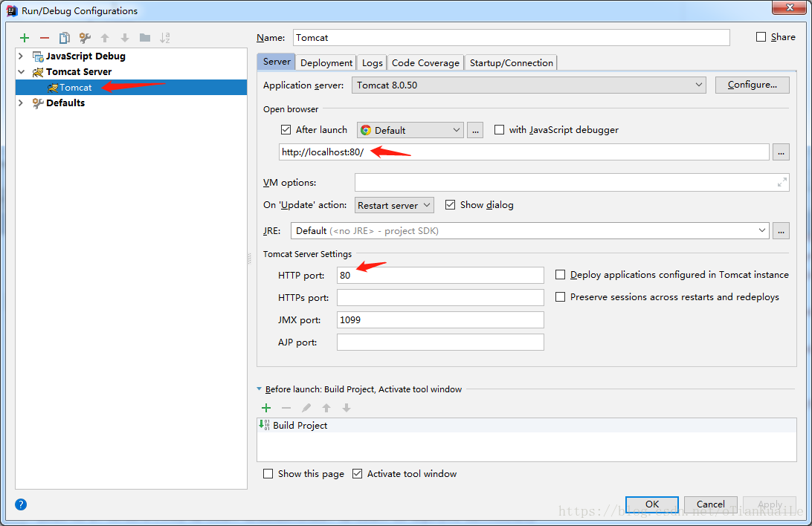The height and width of the screenshot is (526, 812).
Task: Edit defaults with the wrench icon
Action: click(x=85, y=38)
